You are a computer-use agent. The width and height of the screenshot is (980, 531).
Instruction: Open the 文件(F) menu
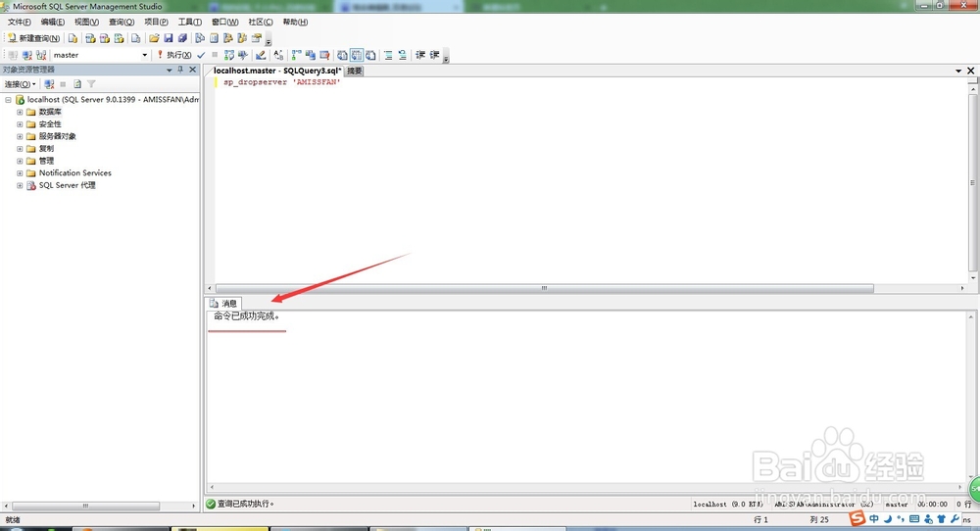tap(20, 22)
